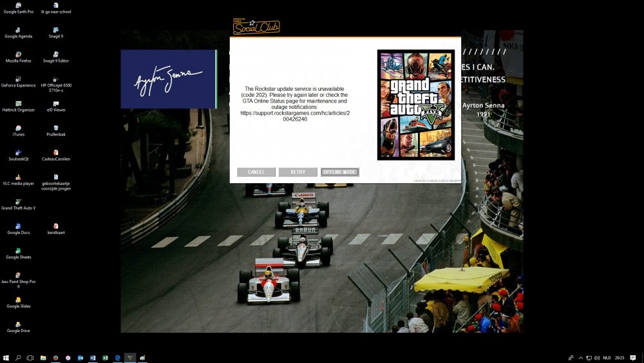Viewport: 644px width, 363px height.
Task: Open Excel from the taskbar
Action: pos(105,358)
